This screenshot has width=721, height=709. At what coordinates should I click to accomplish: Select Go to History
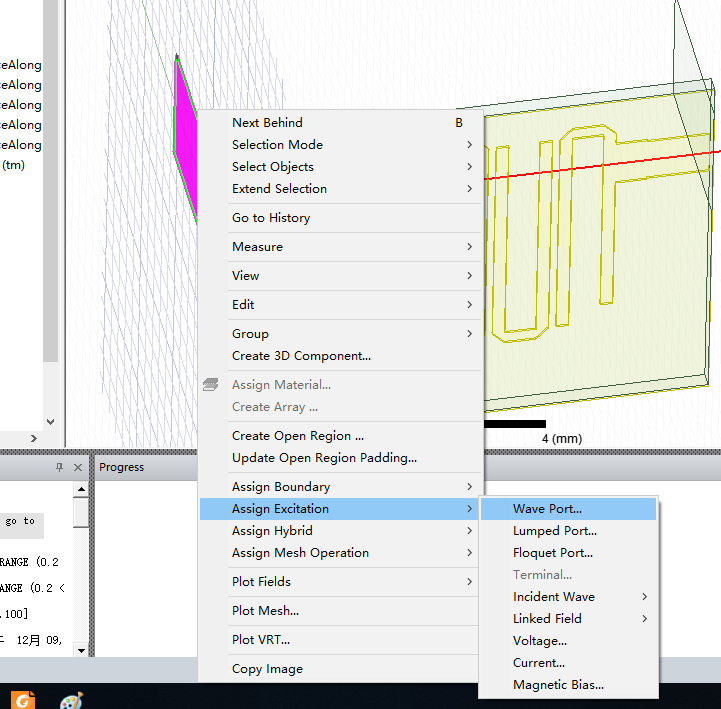(x=341, y=218)
